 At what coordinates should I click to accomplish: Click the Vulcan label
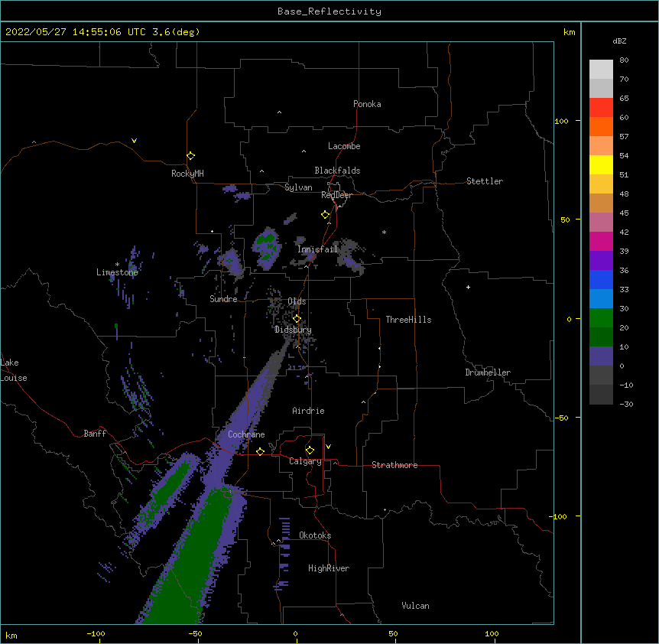coord(415,606)
